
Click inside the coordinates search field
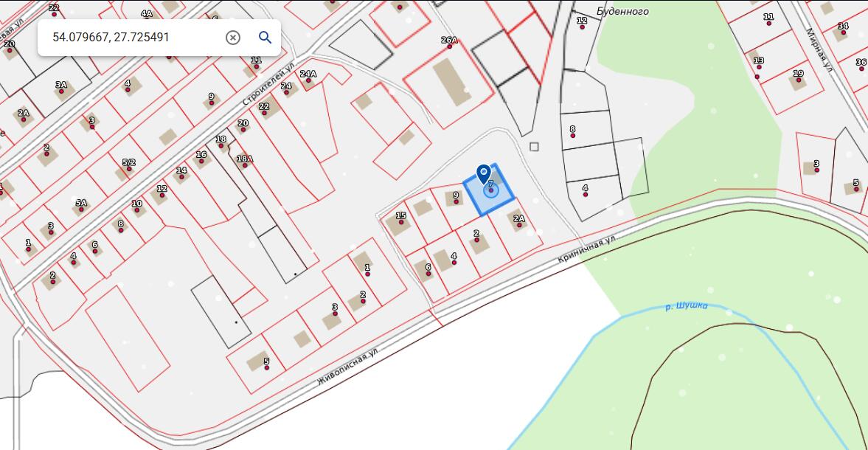(133, 36)
